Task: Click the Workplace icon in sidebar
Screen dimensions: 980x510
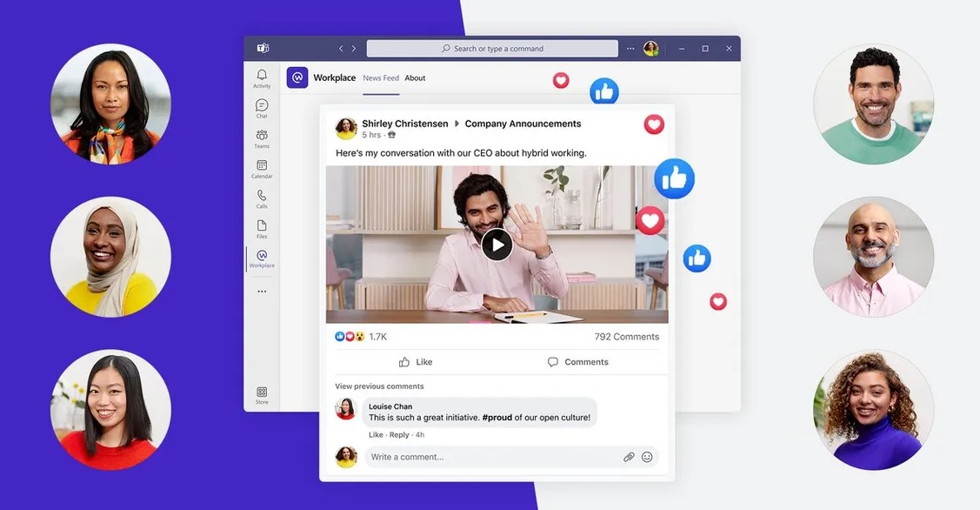Action: 262,257
